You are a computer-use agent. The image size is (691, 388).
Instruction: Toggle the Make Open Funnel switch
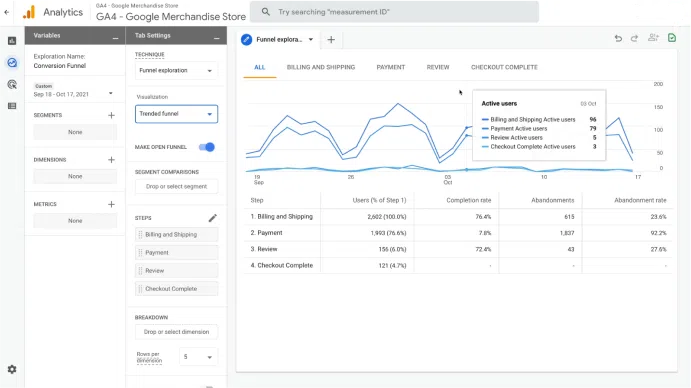(207, 147)
